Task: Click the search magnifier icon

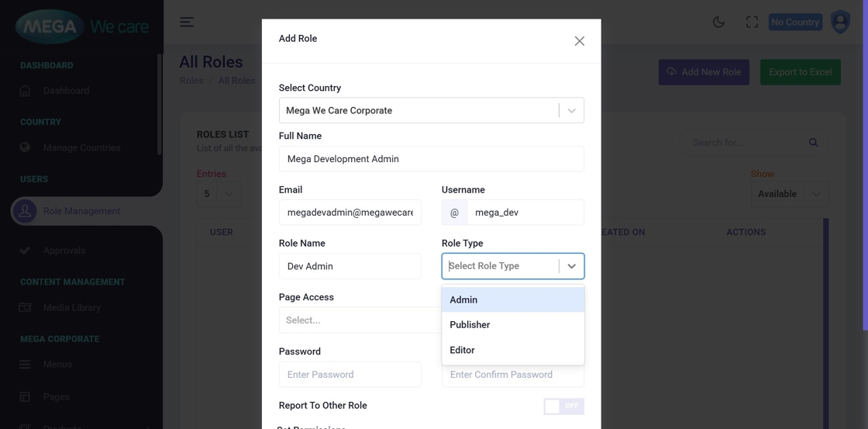Action: point(813,143)
